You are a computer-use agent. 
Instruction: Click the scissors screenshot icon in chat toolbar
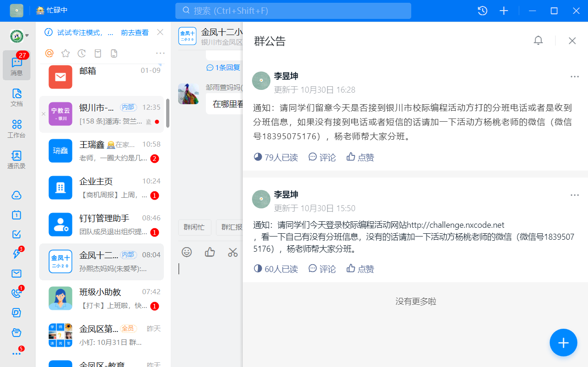pyautogui.click(x=233, y=252)
